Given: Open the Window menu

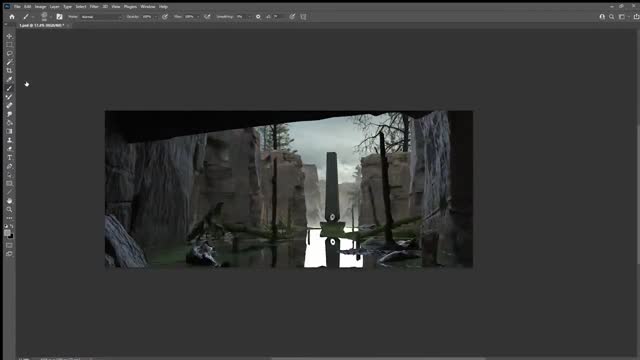Looking at the screenshot, I should coord(148,7).
